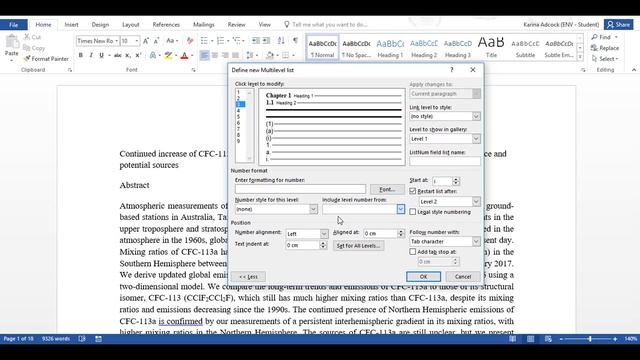Open Follow number with dropdown
The height and width of the screenshot is (360, 640).
[x=476, y=242]
